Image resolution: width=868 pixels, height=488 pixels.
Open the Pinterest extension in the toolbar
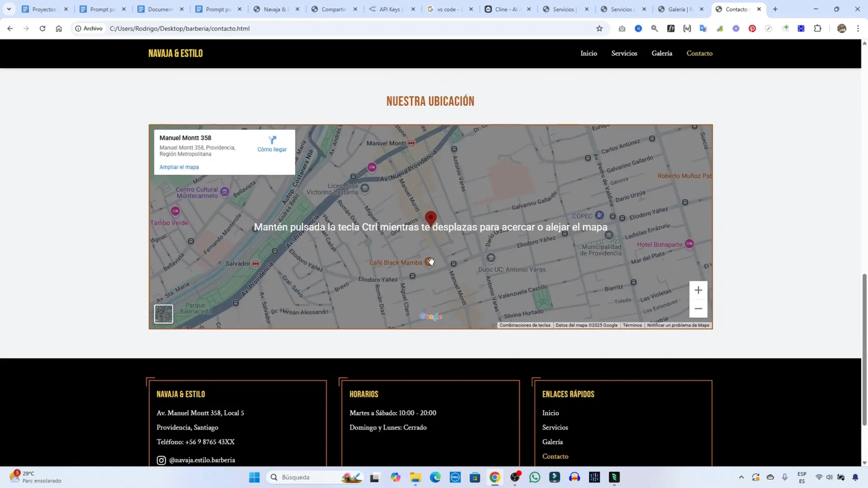tap(752, 28)
